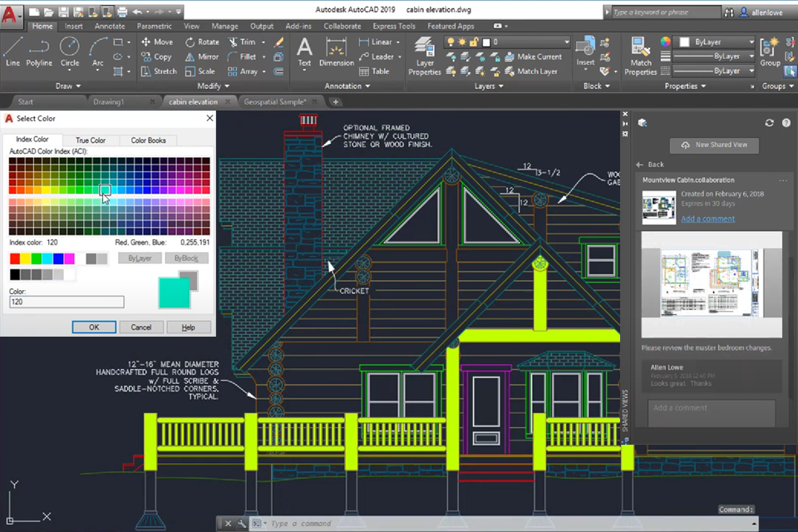Open the Annotate ribbon tab

pyautogui.click(x=110, y=26)
